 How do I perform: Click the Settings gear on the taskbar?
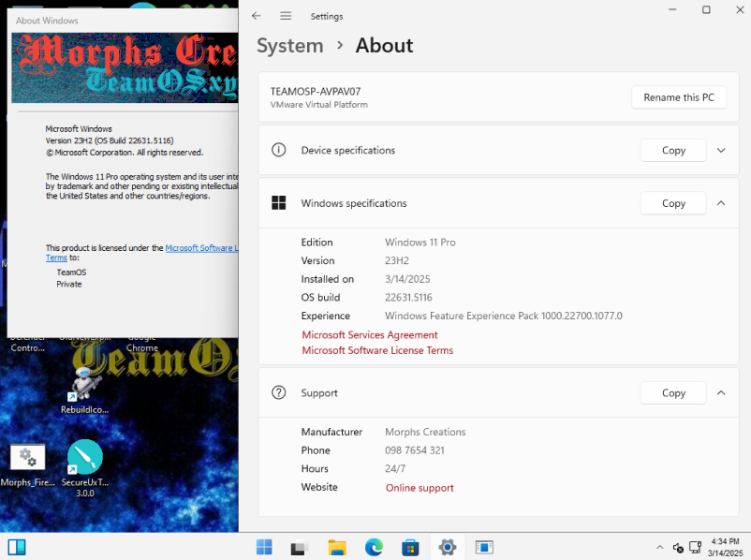point(448,547)
